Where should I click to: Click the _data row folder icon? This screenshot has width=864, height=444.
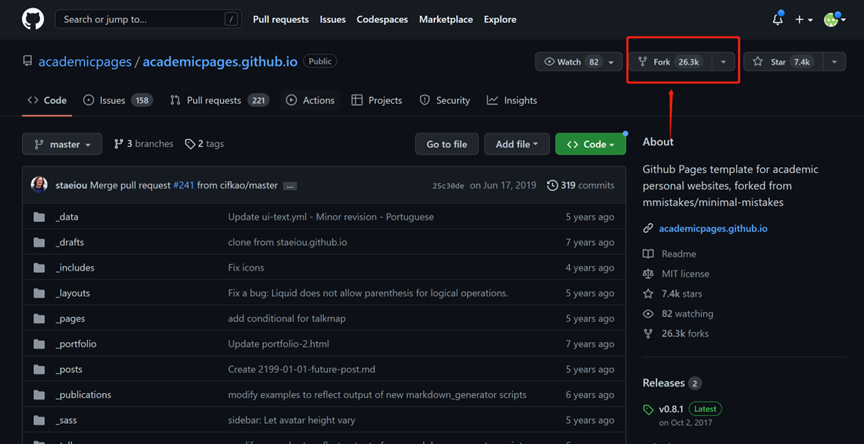[x=39, y=217]
